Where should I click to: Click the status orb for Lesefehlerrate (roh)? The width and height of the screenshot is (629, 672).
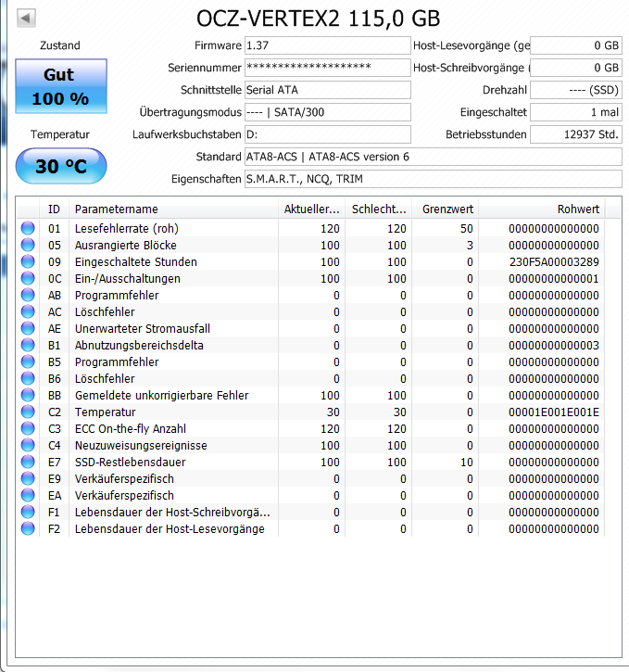(x=28, y=228)
